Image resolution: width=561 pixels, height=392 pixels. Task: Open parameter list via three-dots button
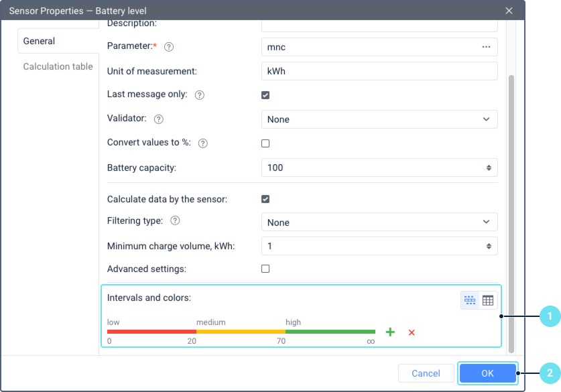pos(486,47)
